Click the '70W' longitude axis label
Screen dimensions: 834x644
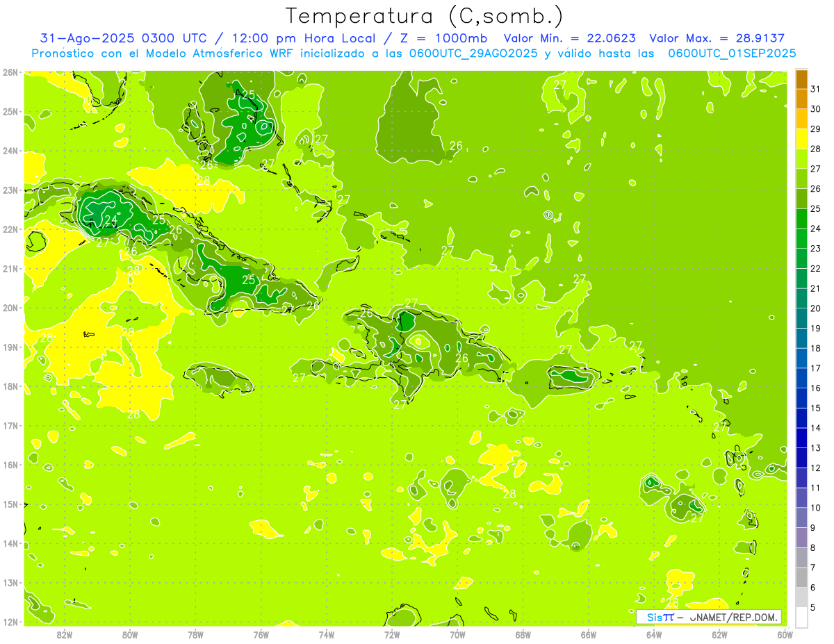(457, 634)
